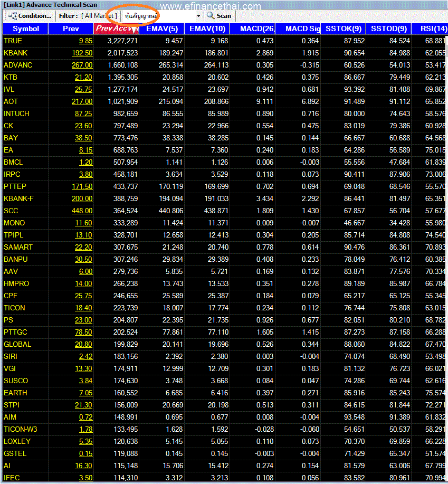Select the PTTEP symbol

pos(15,186)
